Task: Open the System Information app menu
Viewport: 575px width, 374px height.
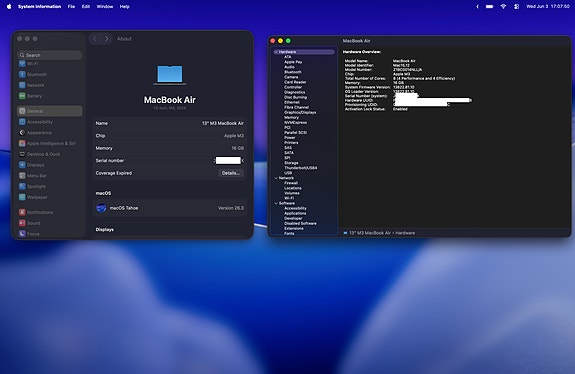Action: 39,7
